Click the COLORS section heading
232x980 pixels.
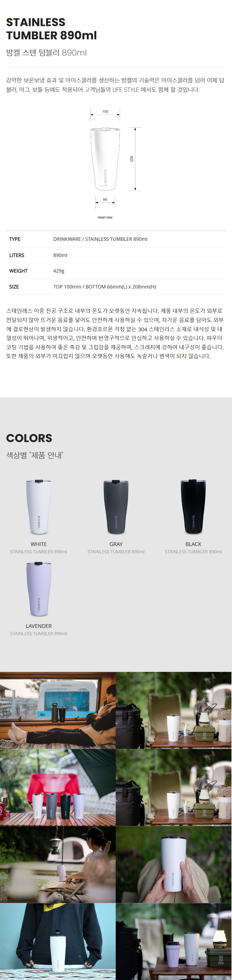pyautogui.click(x=29, y=438)
